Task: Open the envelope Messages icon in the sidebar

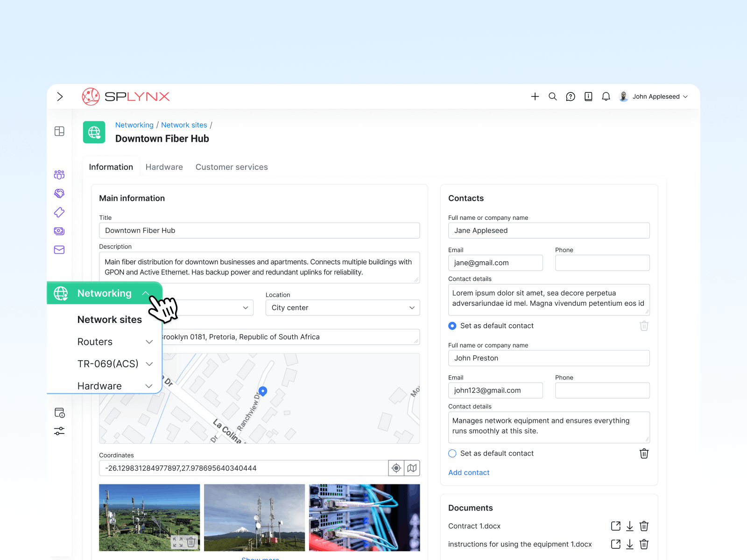Action: coord(59,250)
